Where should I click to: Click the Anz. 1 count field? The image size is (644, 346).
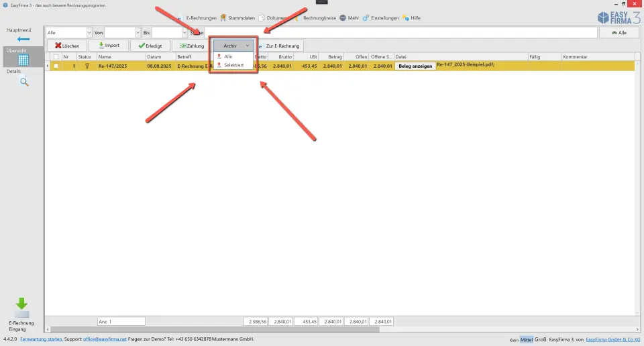(x=121, y=321)
